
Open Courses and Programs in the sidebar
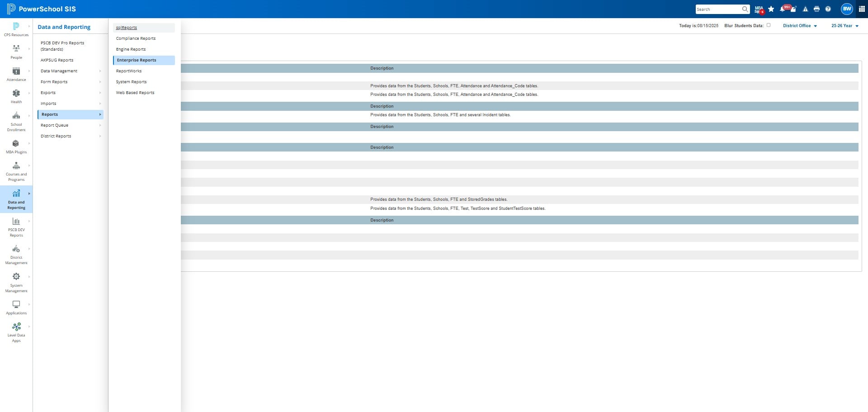(16, 171)
